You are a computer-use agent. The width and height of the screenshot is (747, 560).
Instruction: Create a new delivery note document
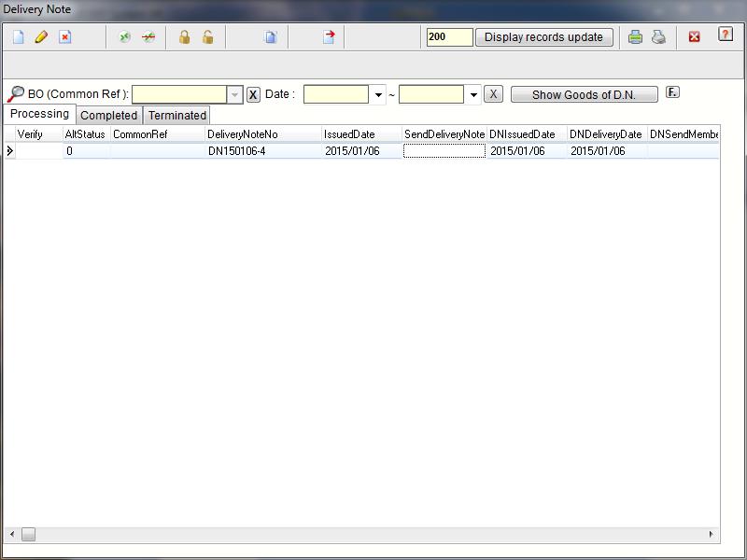click(x=18, y=36)
